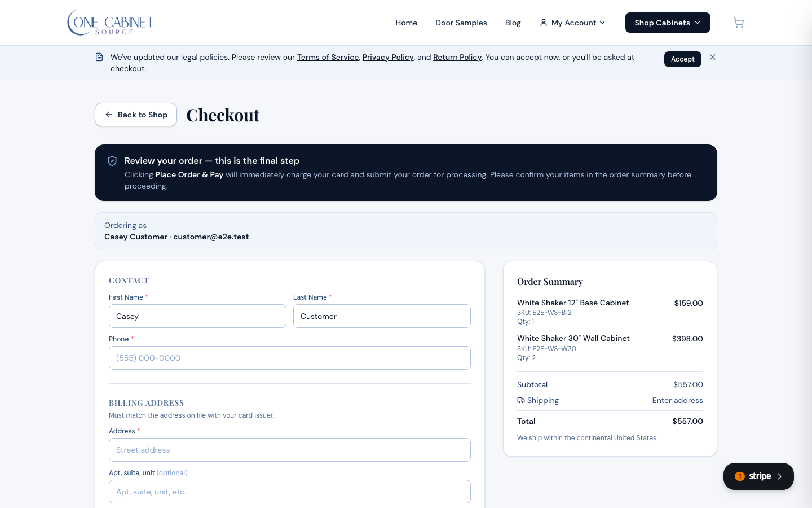Open Door Samples page

pyautogui.click(x=461, y=23)
